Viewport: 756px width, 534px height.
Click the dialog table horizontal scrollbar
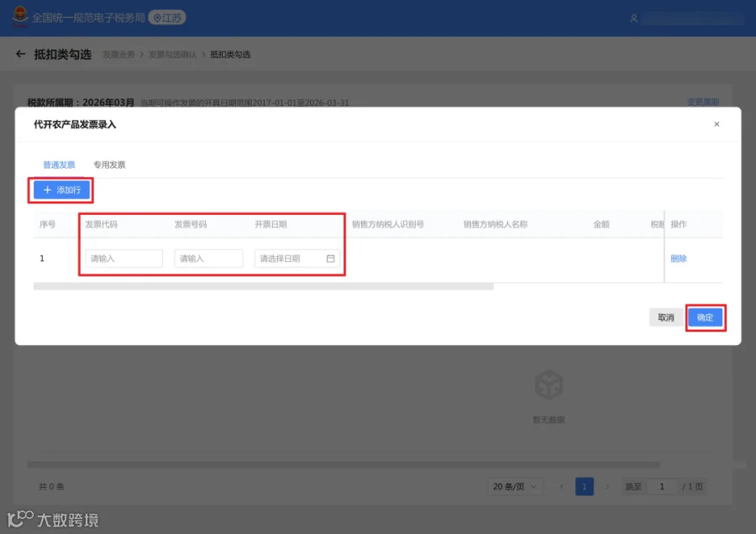pos(263,287)
